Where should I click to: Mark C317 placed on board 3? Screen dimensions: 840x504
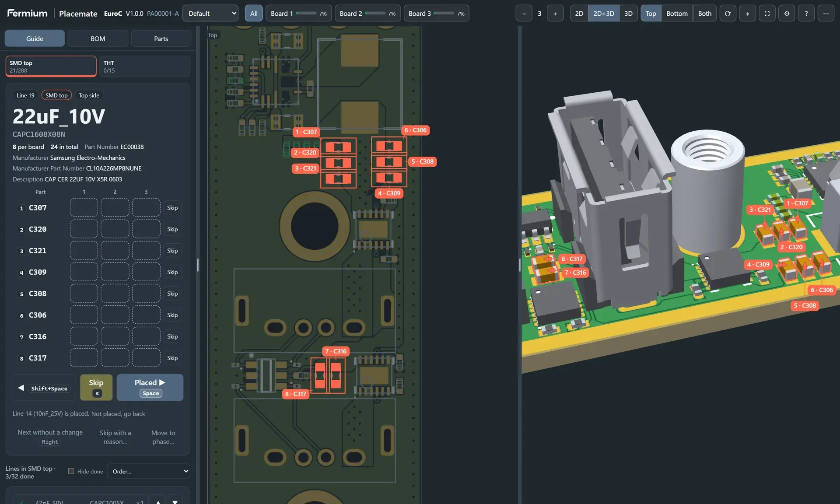pos(146,358)
